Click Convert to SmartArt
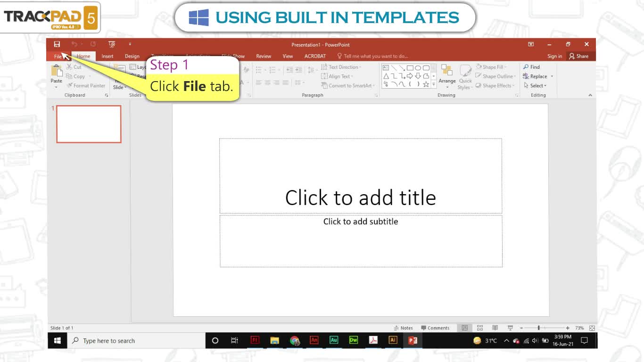This screenshot has height=362, width=644. (348, 86)
